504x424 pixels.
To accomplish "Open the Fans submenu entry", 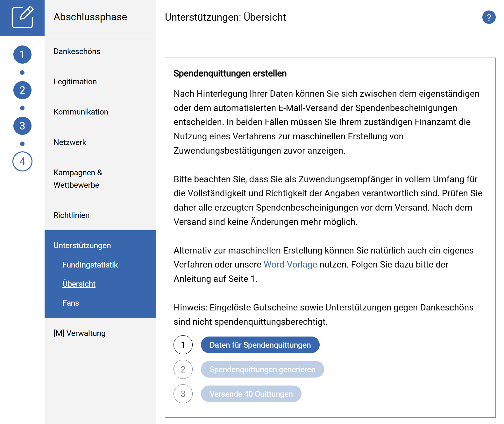I will (71, 303).
